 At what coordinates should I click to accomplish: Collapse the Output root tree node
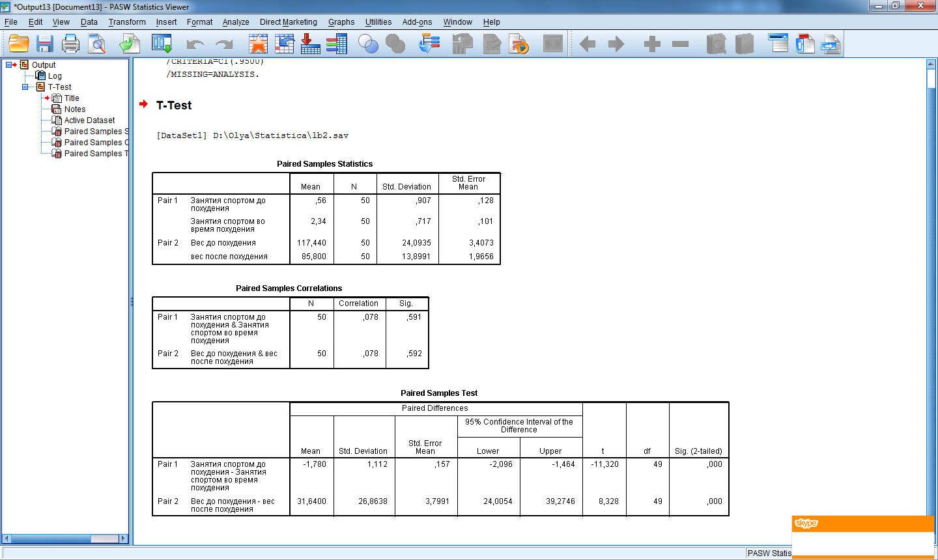(x=9, y=64)
